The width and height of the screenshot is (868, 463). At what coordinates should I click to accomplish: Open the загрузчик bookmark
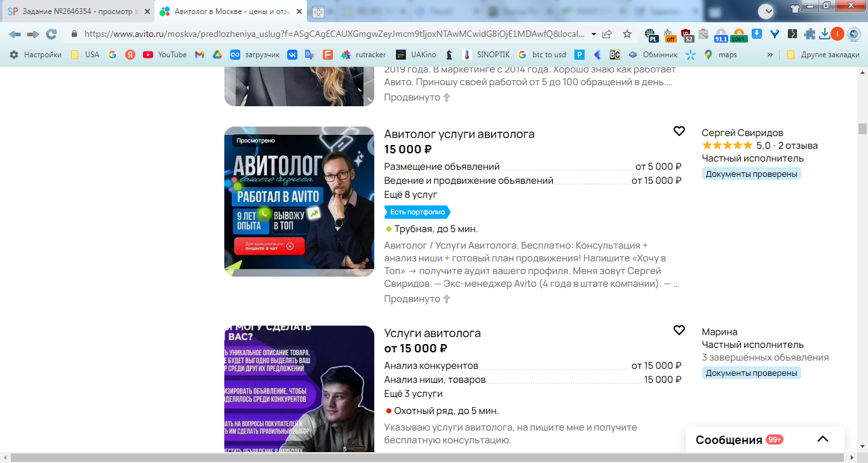255,55
